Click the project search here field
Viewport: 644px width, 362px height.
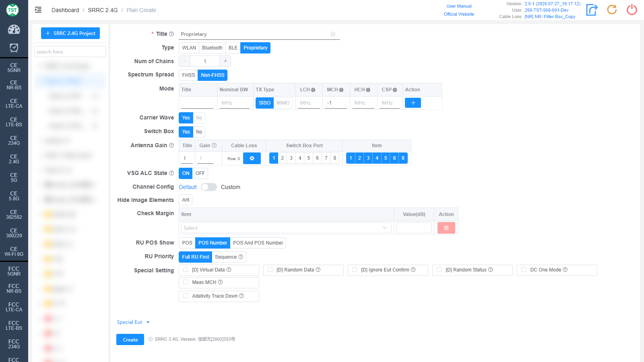pos(70,51)
